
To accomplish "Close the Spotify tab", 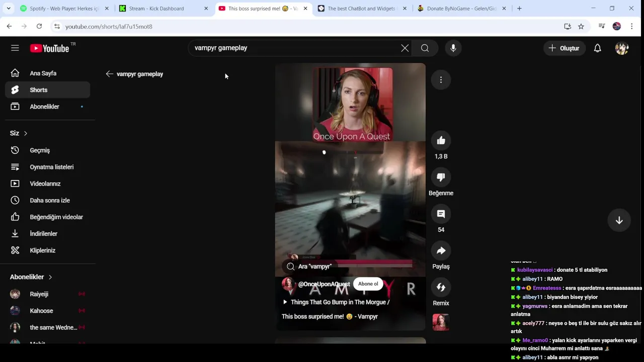I will pyautogui.click(x=107, y=9).
